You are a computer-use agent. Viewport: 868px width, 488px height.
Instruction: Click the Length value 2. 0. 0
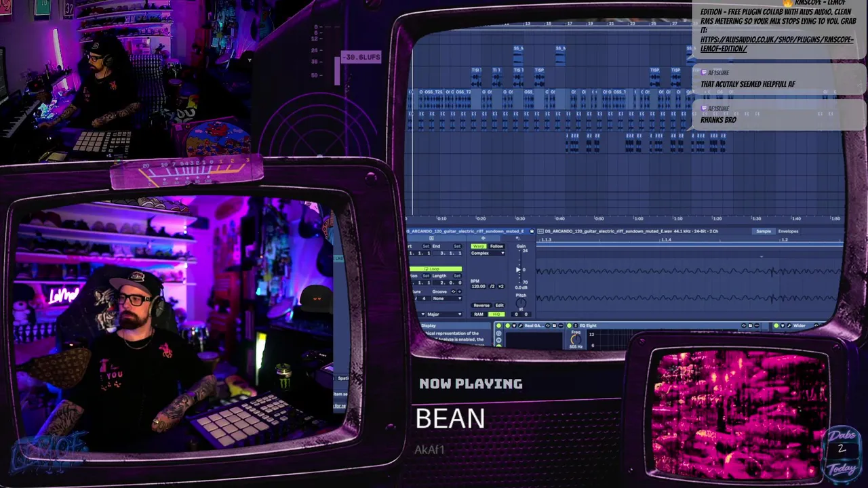pyautogui.click(x=447, y=283)
